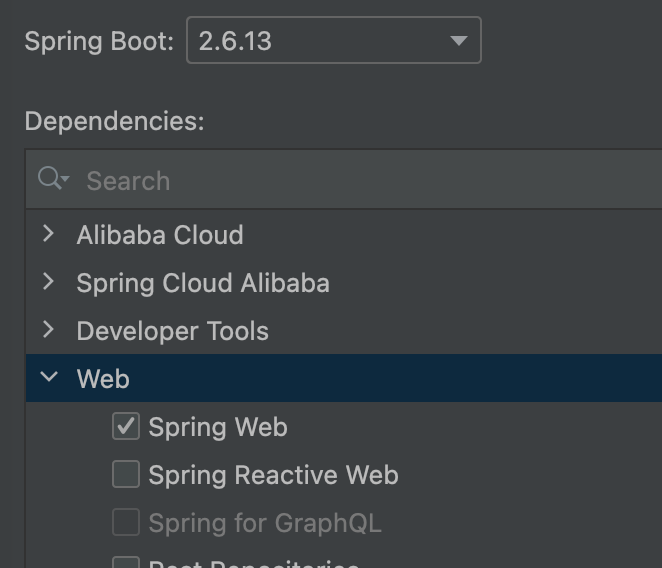
Task: Enable the Spring Reactive Web checkbox
Action: click(126, 474)
